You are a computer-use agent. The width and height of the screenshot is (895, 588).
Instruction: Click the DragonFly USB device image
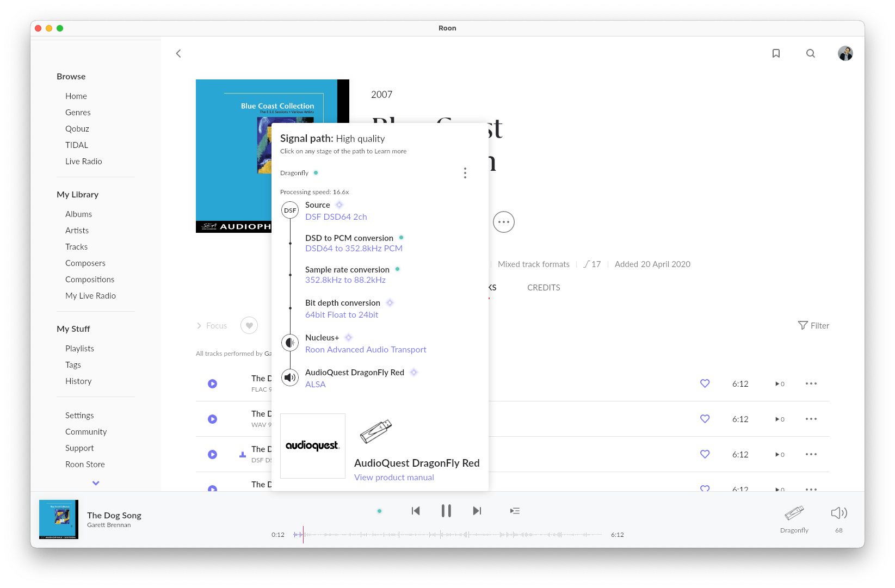tap(376, 431)
